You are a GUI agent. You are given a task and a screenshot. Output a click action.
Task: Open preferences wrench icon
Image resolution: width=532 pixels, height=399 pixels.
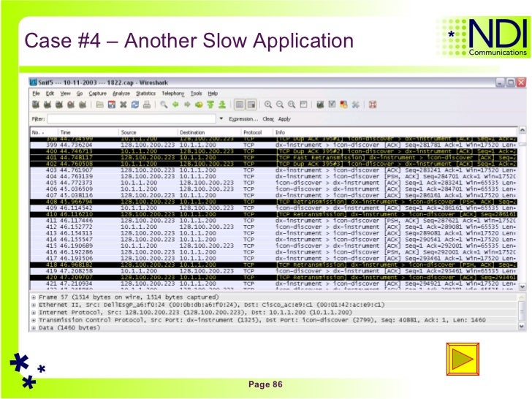[x=356, y=104]
